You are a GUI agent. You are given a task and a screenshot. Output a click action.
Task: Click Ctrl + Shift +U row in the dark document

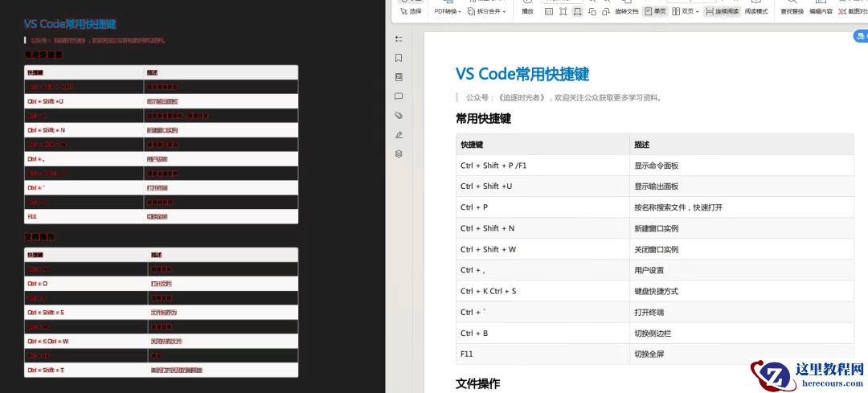tap(161, 101)
